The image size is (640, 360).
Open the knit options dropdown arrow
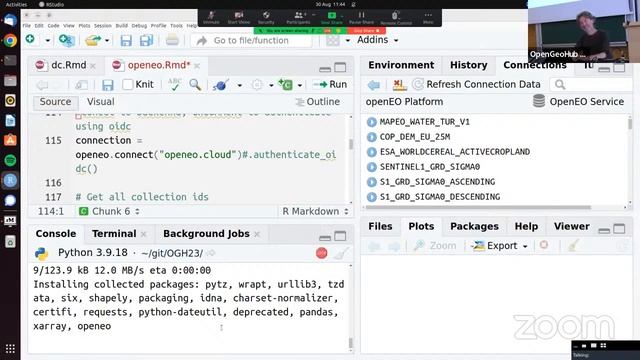[240, 85]
